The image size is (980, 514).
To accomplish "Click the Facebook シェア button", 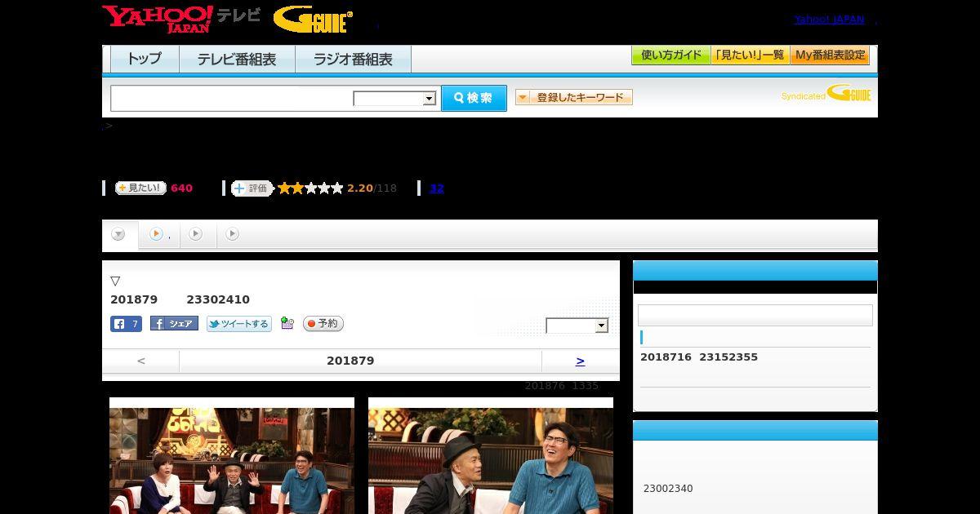I will coord(174,324).
